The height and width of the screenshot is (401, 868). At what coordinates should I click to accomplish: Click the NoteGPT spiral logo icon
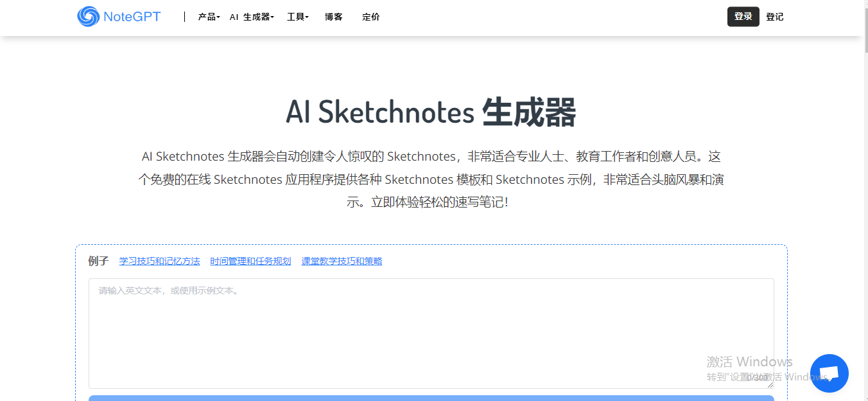(x=88, y=16)
